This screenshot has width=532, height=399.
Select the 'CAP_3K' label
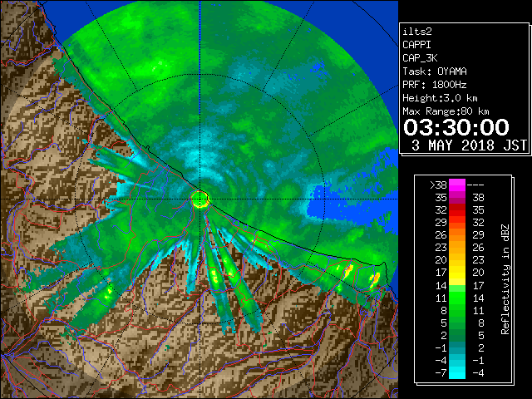pyautogui.click(x=420, y=58)
